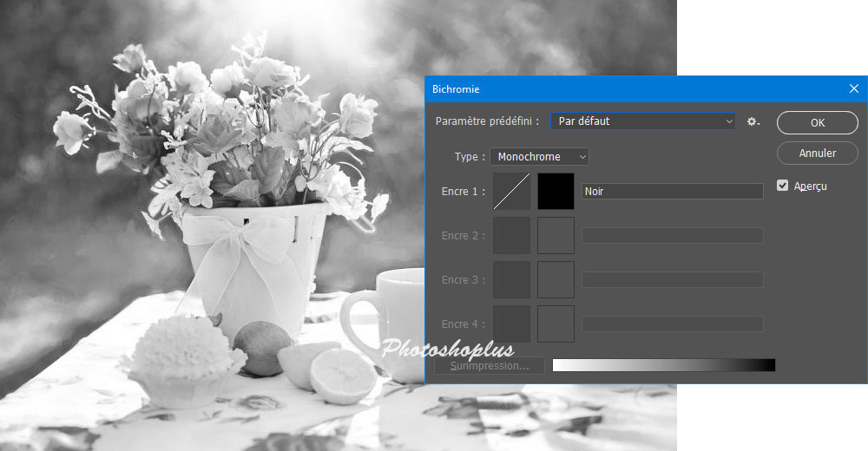Open the Type Monochrome dropdown
The image size is (868, 451).
tap(539, 157)
